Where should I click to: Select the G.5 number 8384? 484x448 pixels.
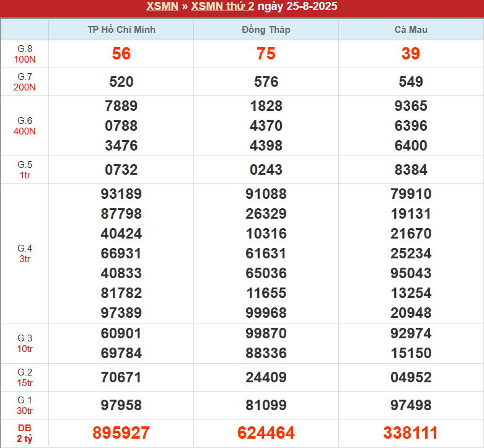[x=411, y=170]
